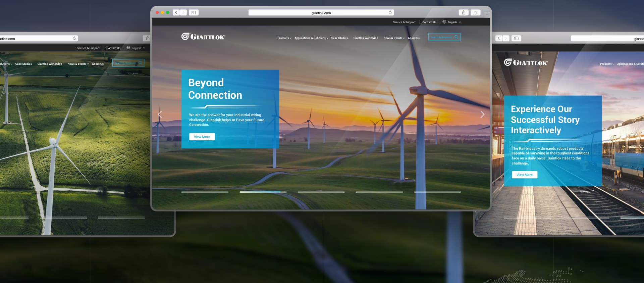Click the Giantlok logo in center window
This screenshot has height=283, width=644.
pos(203,37)
